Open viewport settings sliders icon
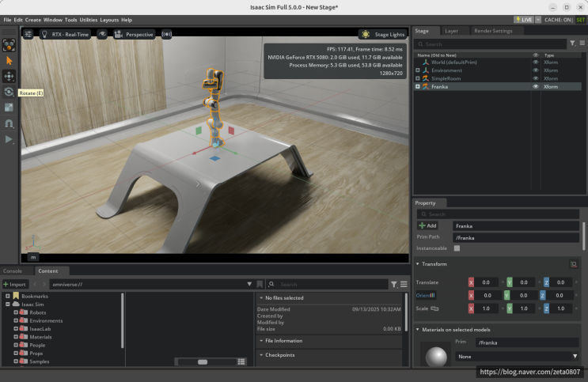This screenshot has height=382, width=588. point(28,35)
